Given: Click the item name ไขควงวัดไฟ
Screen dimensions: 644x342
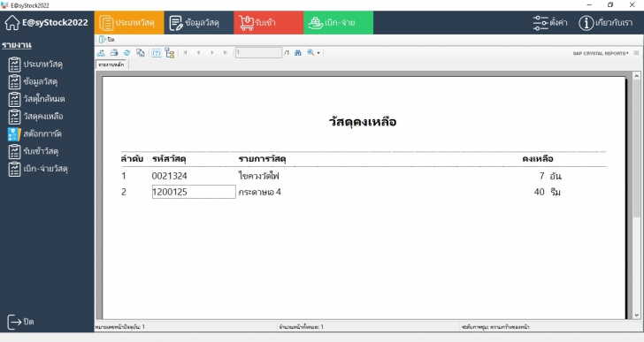Looking at the screenshot, I should pyautogui.click(x=258, y=176).
